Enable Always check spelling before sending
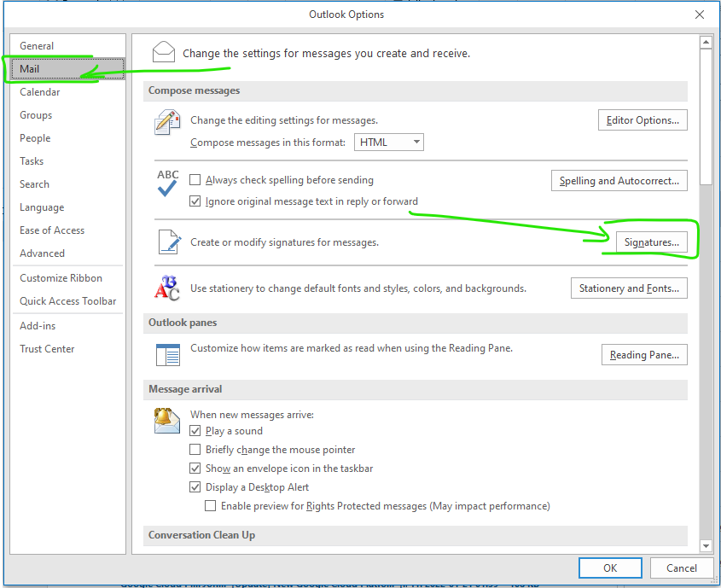721x588 pixels. [195, 180]
